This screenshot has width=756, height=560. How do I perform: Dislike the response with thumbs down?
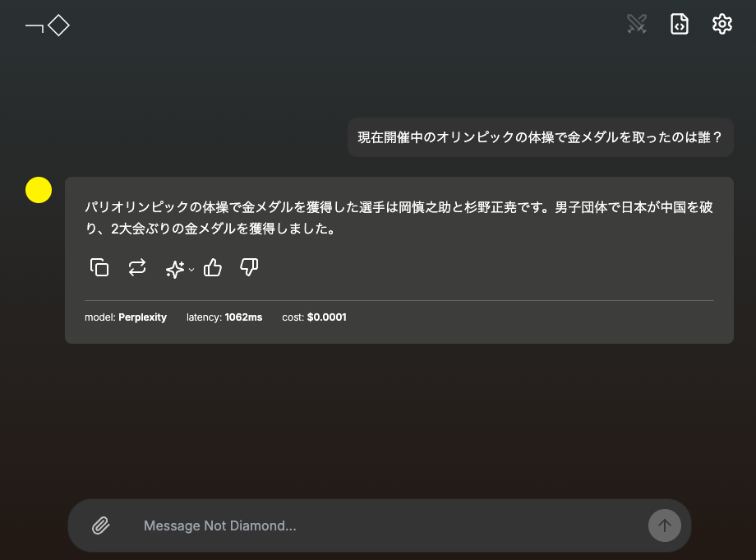click(249, 267)
